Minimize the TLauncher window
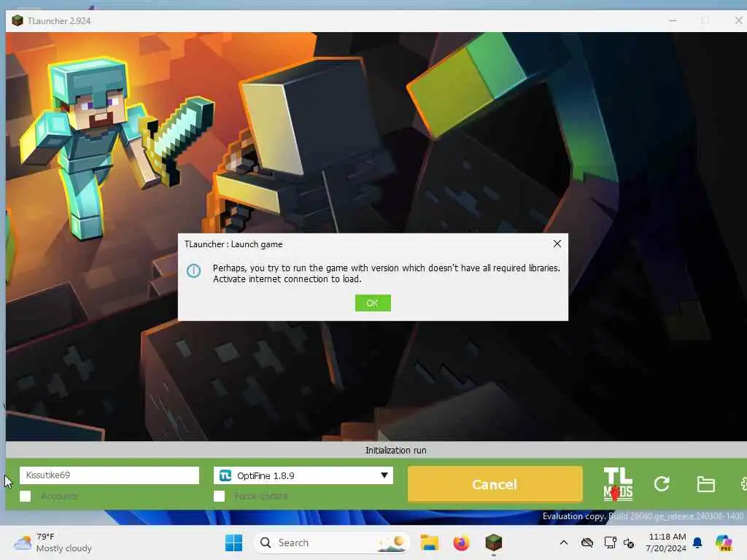747x560 pixels. click(x=673, y=20)
